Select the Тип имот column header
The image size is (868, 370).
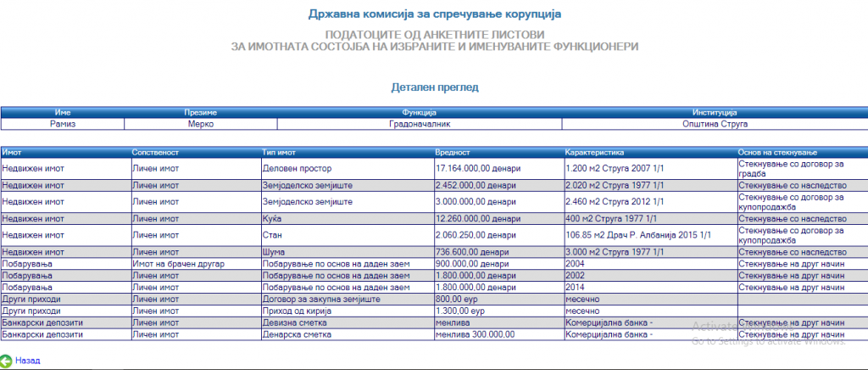coord(279,152)
